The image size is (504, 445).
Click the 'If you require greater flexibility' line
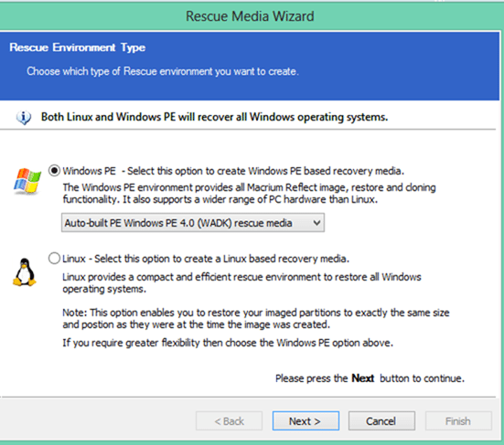[228, 343]
